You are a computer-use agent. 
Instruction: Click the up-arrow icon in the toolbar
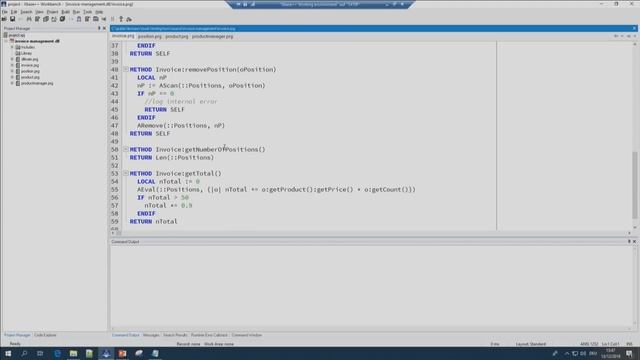click(121, 19)
